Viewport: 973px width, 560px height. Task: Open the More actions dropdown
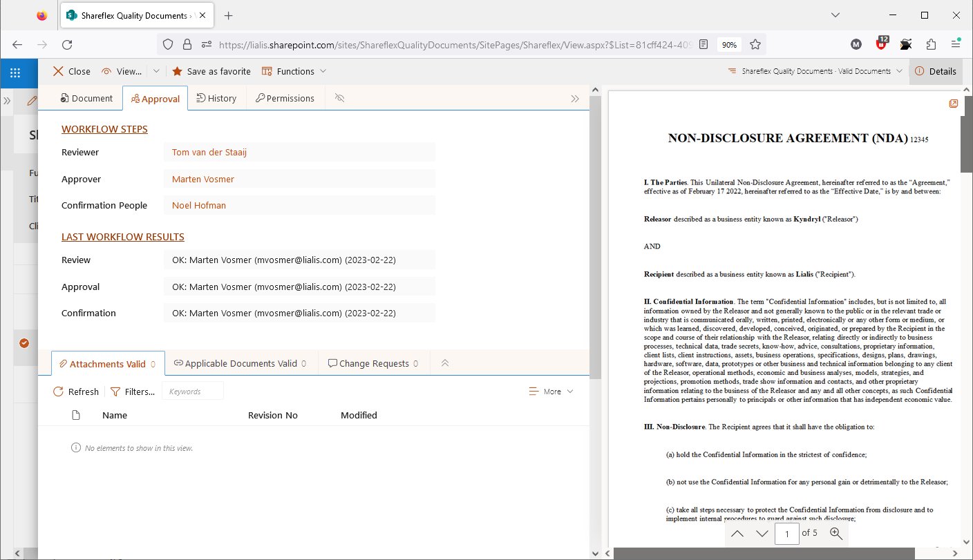tap(551, 392)
